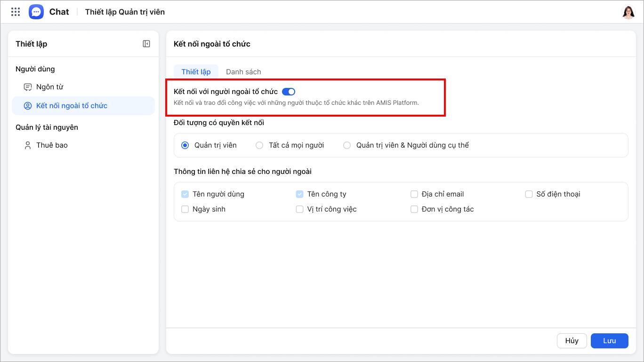Tick the Ngày sinh checkbox
This screenshot has height=362, width=644.
point(185,209)
